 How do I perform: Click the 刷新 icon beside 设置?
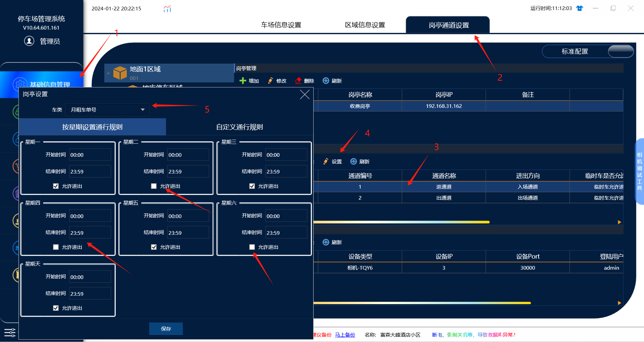click(354, 161)
